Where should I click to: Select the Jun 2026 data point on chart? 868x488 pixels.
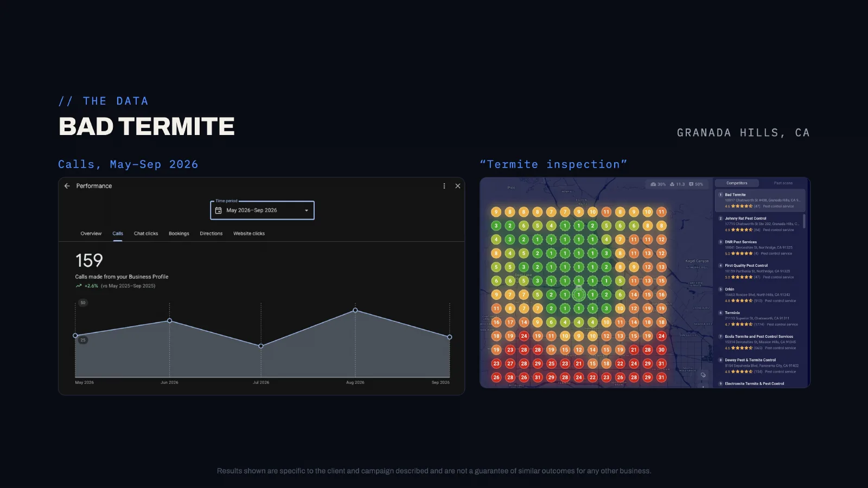point(170,320)
